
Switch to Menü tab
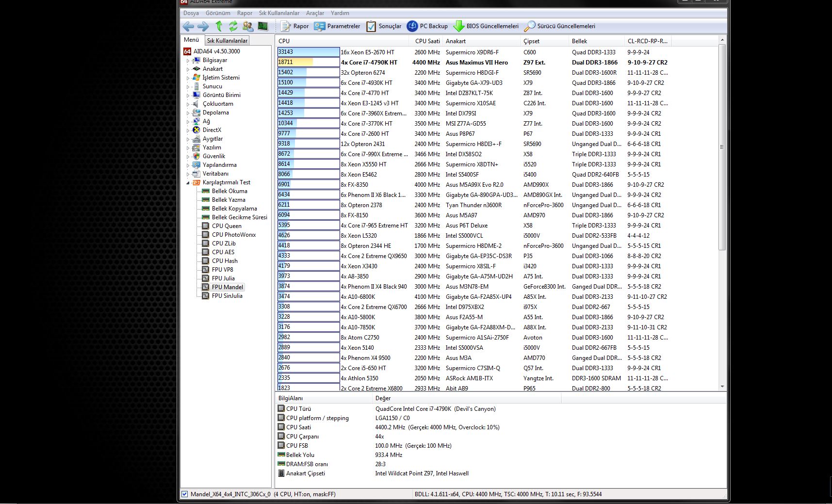pyautogui.click(x=191, y=40)
